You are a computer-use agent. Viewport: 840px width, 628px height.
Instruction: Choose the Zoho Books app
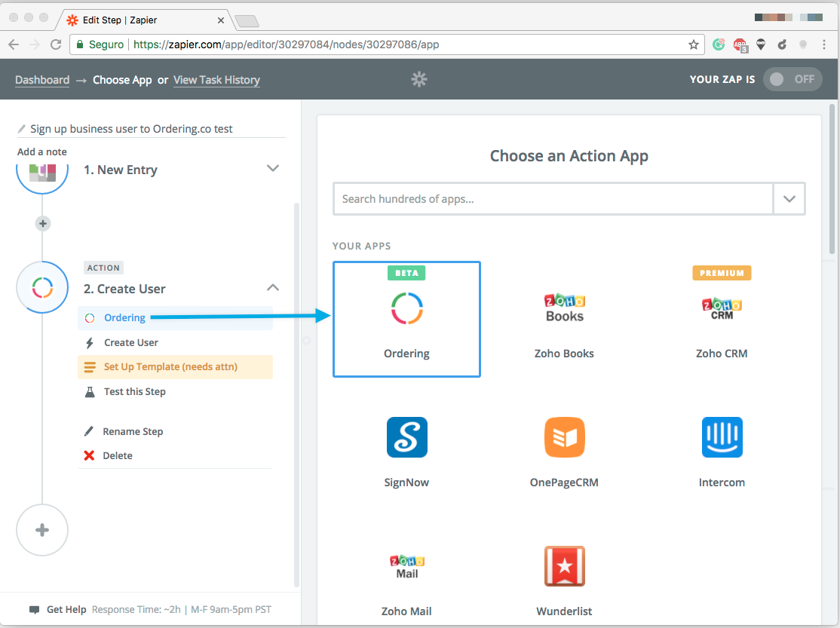point(564,326)
